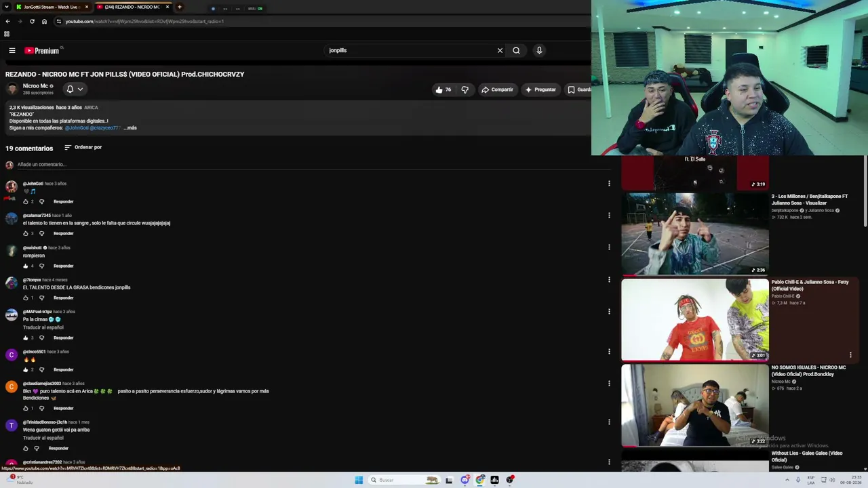Dislike @catamar7345's comment
This screenshot has height=488, width=868.
pyautogui.click(x=41, y=233)
